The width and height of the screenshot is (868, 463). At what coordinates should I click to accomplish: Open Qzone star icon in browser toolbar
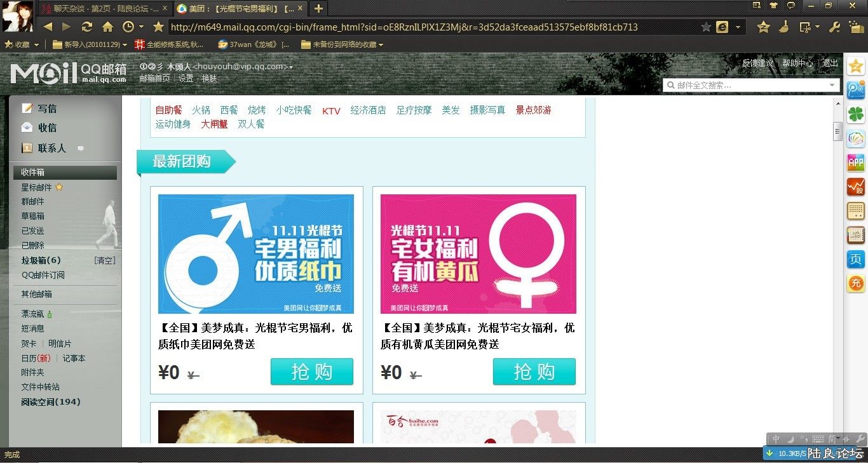pyautogui.click(x=764, y=27)
